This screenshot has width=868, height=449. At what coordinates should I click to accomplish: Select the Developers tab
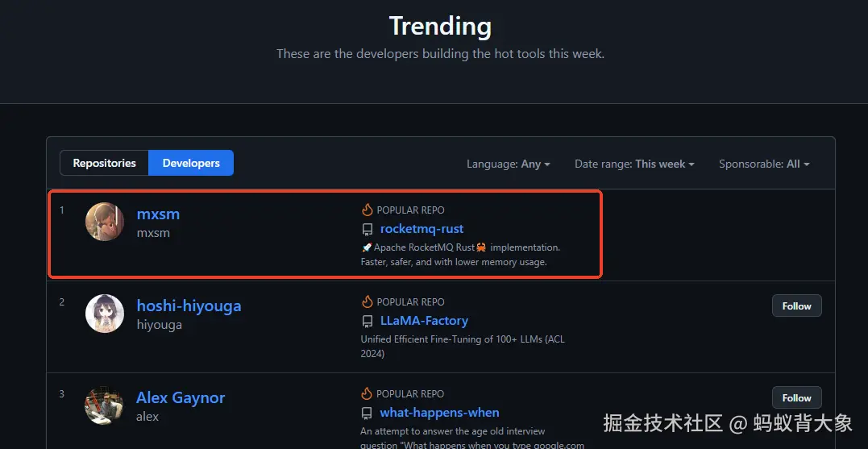(x=191, y=163)
